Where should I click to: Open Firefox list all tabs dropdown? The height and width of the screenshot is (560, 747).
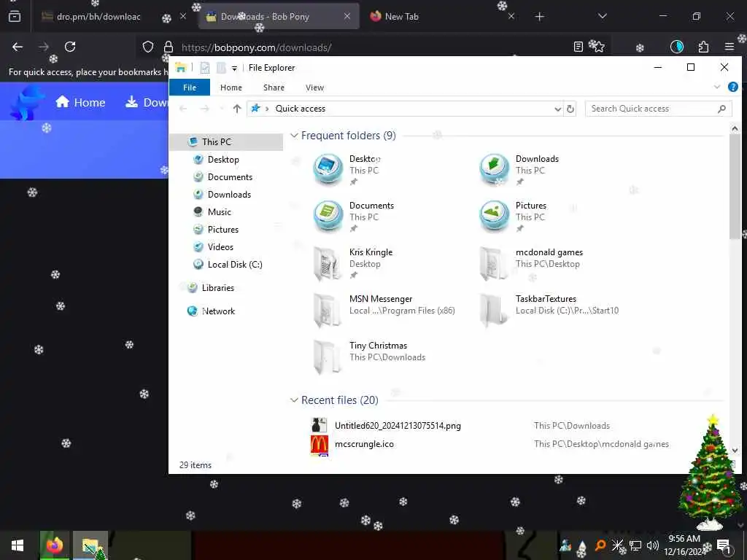point(602,16)
